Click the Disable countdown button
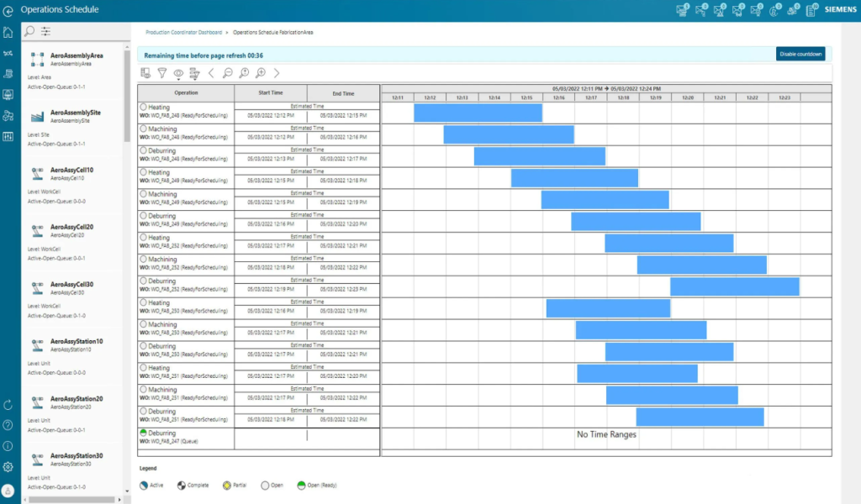Image resolution: width=861 pixels, height=504 pixels. [800, 52]
